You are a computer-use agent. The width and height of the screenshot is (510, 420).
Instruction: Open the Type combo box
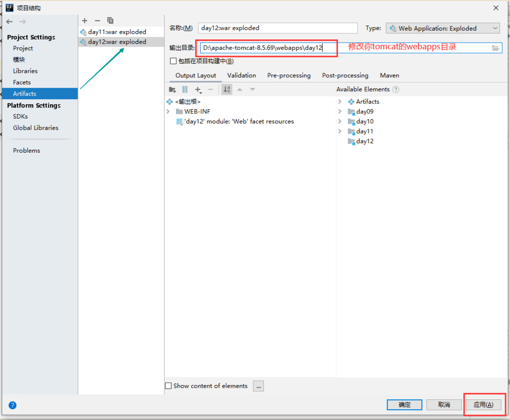[443, 28]
